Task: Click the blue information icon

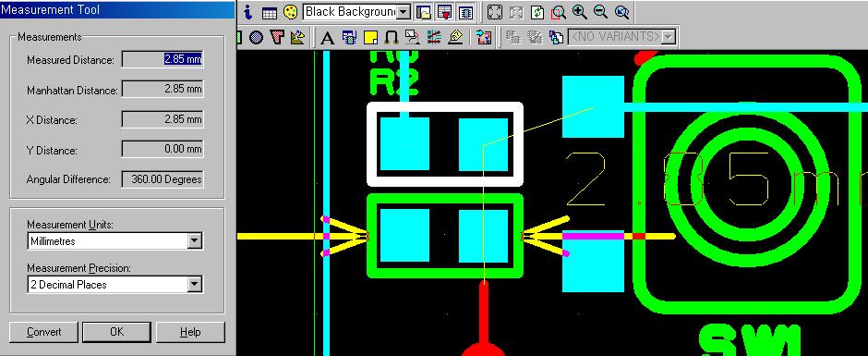Action: tap(248, 12)
